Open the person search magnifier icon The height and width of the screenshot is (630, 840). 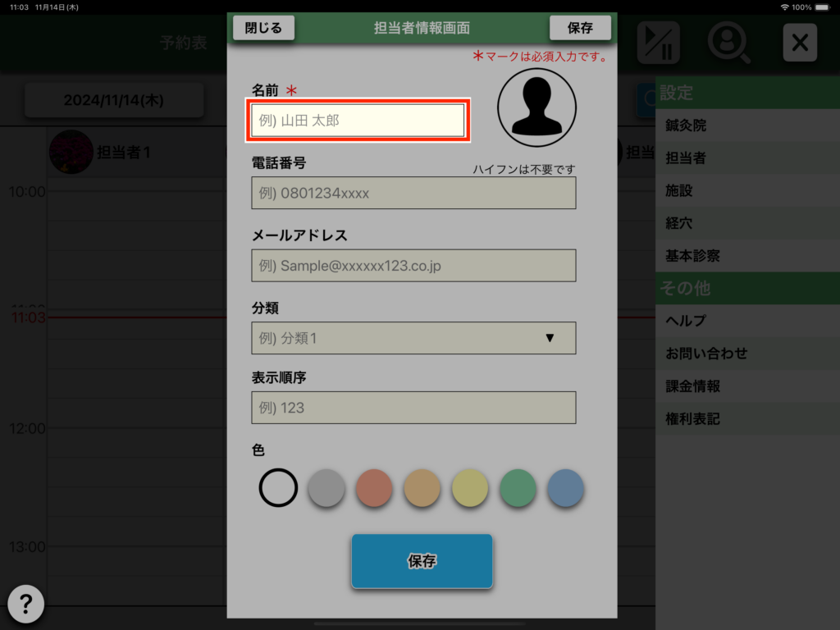click(x=728, y=43)
